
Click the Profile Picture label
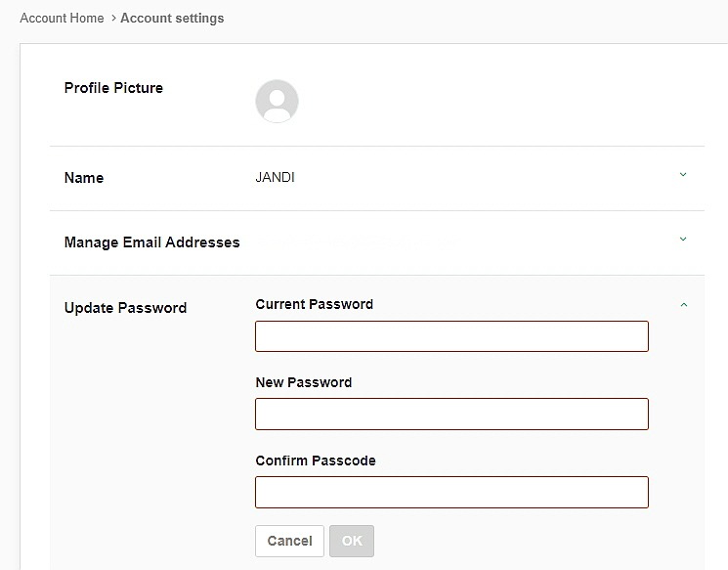pyautogui.click(x=113, y=88)
